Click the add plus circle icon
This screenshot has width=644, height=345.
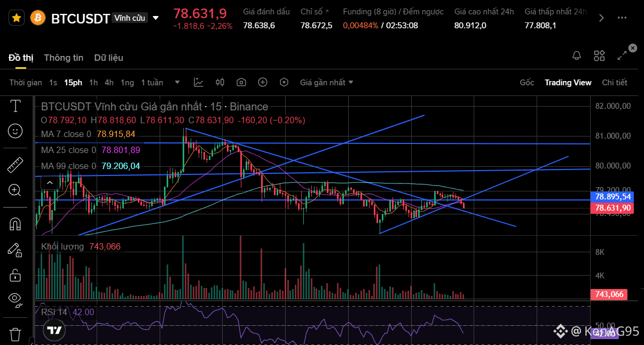(263, 82)
